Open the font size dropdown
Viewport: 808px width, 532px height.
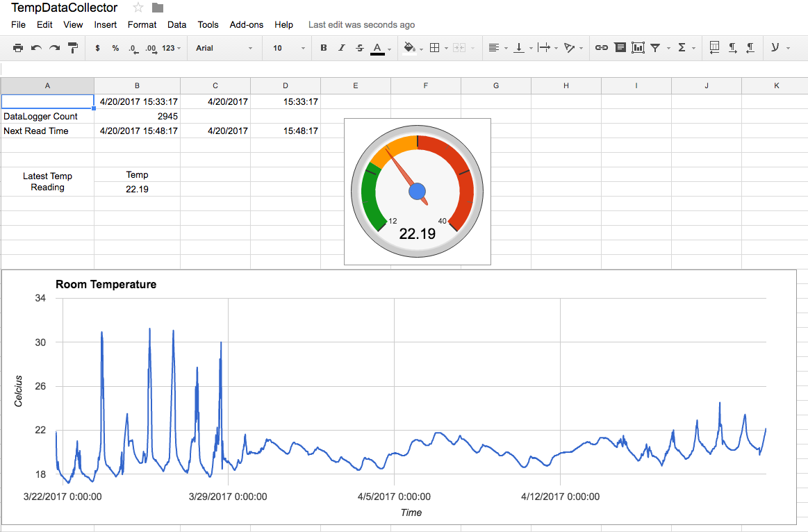coord(288,48)
